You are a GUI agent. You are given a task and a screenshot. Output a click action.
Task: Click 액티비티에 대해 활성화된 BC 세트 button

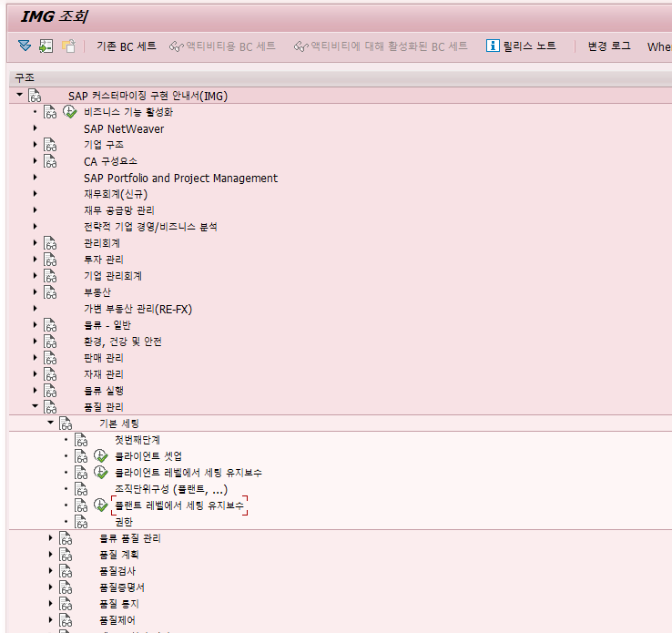point(381,46)
